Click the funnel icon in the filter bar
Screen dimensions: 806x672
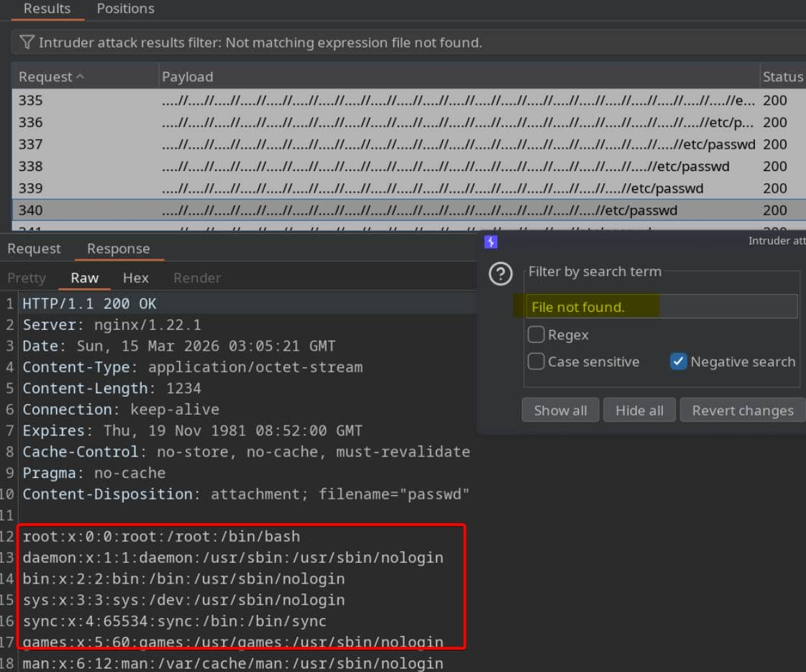(x=27, y=42)
